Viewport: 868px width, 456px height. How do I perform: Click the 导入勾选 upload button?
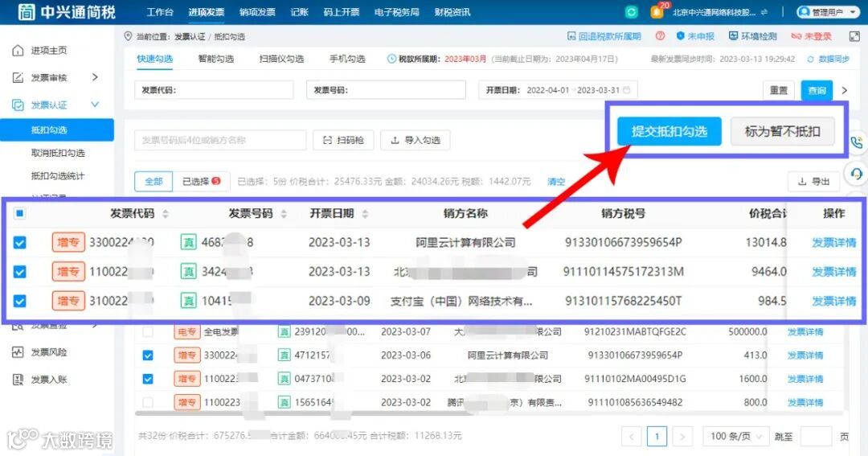[x=416, y=140]
